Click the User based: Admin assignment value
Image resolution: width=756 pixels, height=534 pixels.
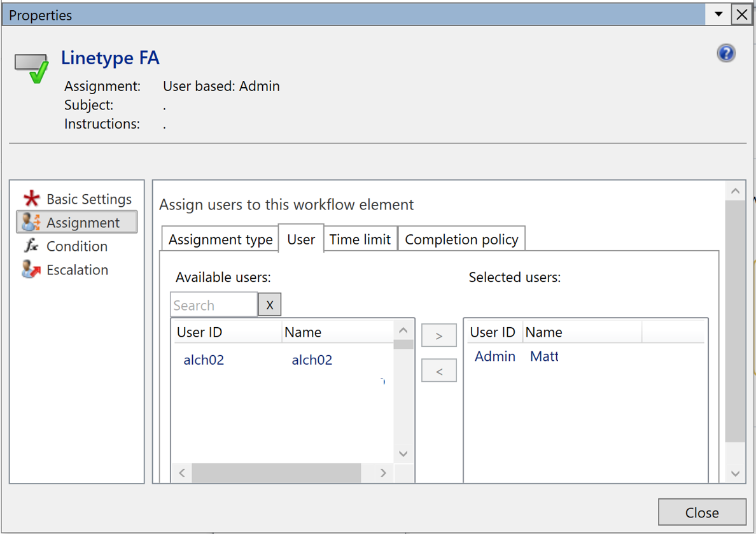[x=221, y=86]
